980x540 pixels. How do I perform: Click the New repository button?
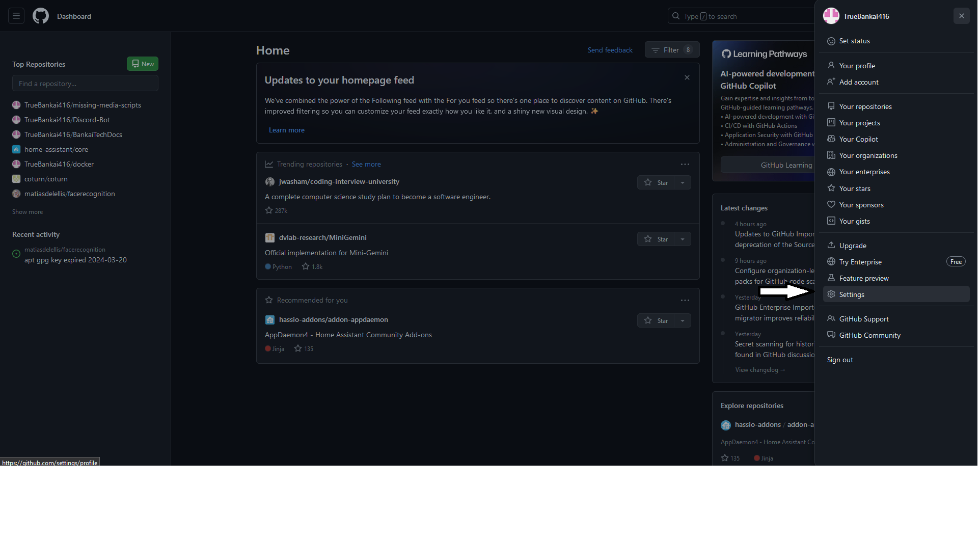point(143,64)
